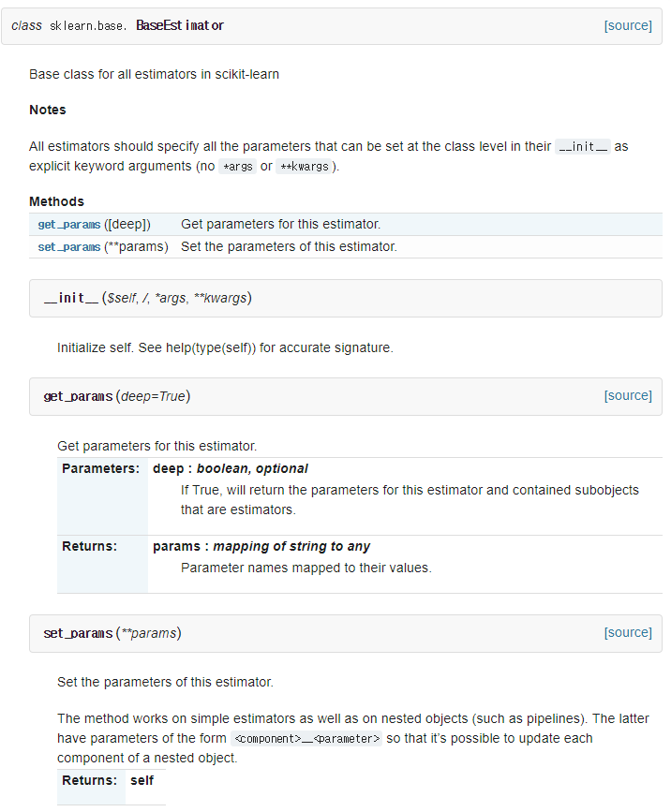This screenshot has width=671, height=812.
Task: Click 'Get parameters for this estimator.' table description
Action: (280, 224)
